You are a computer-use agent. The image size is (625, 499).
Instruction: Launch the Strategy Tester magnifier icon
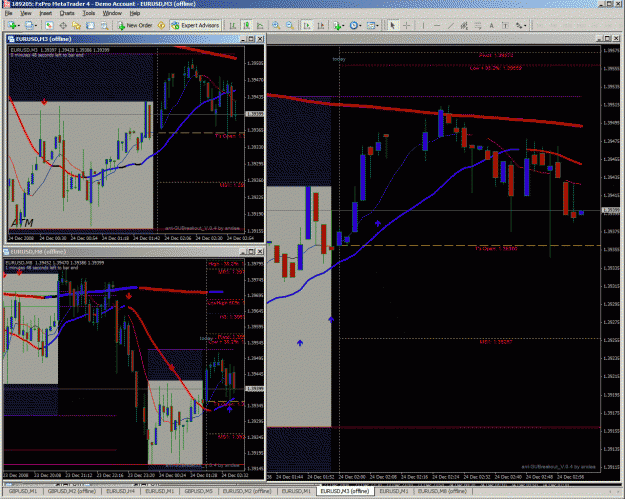tap(104, 26)
